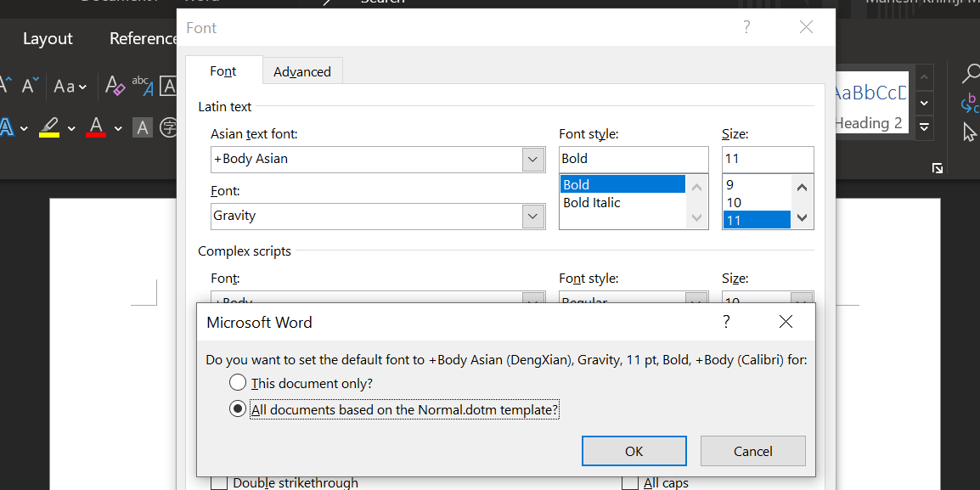980x490 pixels.
Task: Select the Shrink Font icon
Action: (x=30, y=86)
